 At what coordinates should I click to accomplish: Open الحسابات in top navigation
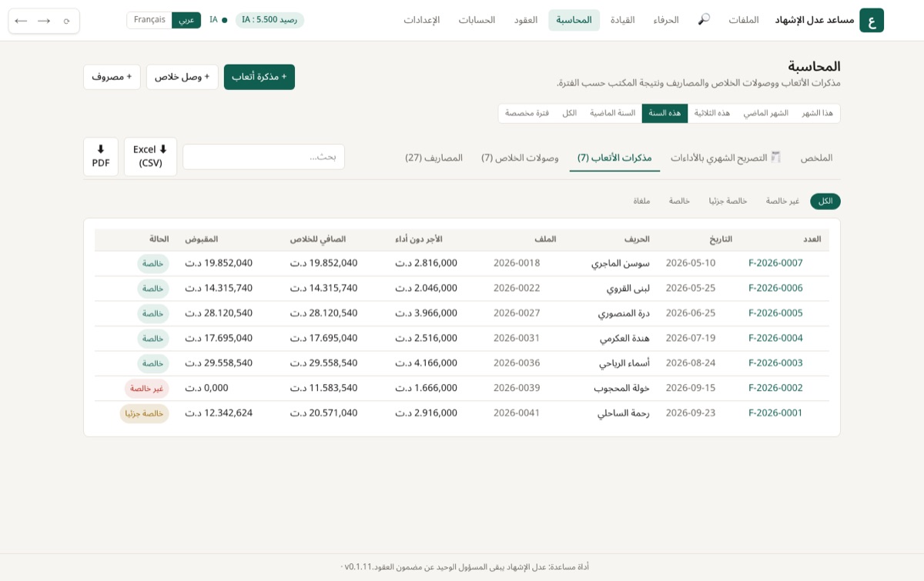click(477, 20)
